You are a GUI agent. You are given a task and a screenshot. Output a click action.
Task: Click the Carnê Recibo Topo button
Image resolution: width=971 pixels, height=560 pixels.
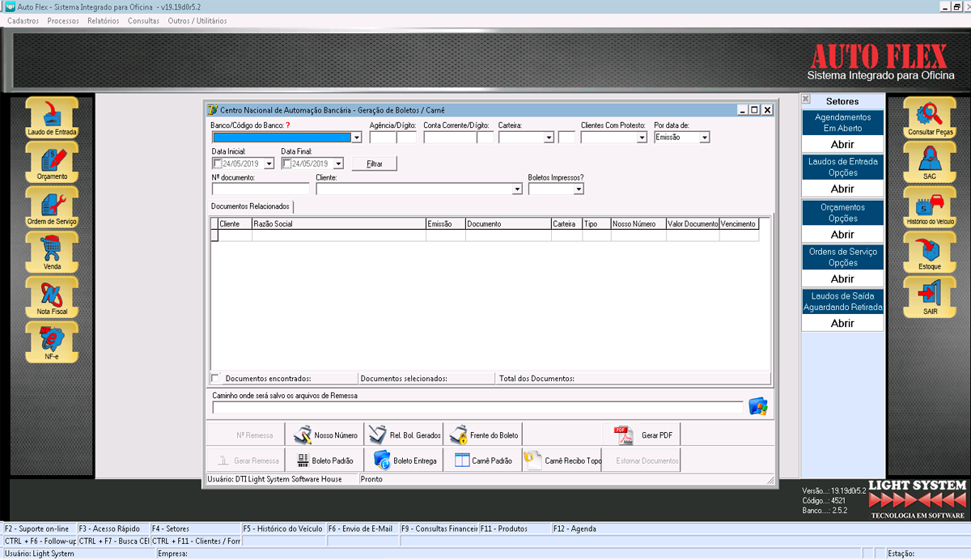coord(562,460)
